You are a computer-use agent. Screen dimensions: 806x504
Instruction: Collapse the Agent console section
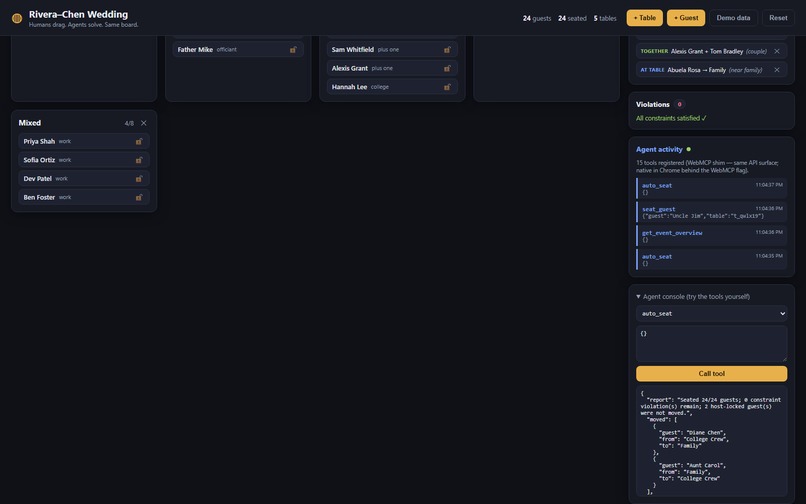point(693,297)
